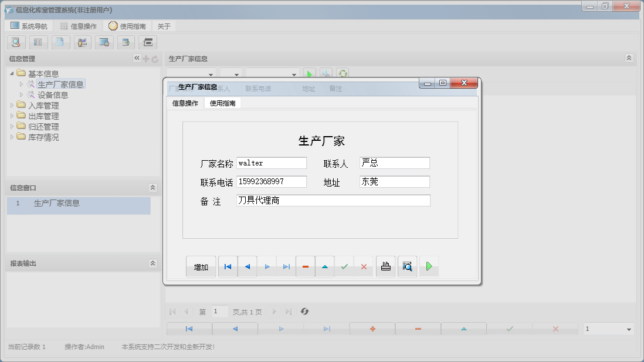Select the magnifier search tool in the main toolbar

point(16,42)
